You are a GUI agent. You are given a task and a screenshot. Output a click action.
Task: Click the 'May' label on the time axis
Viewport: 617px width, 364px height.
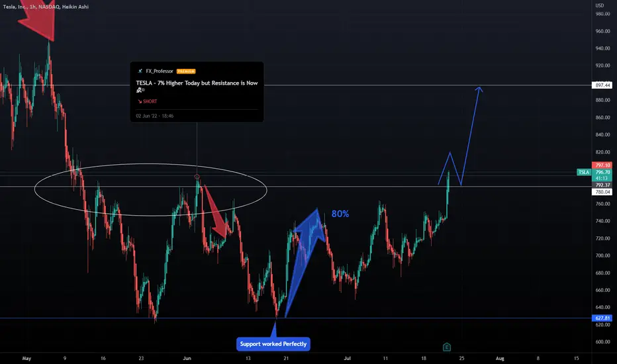(26, 358)
